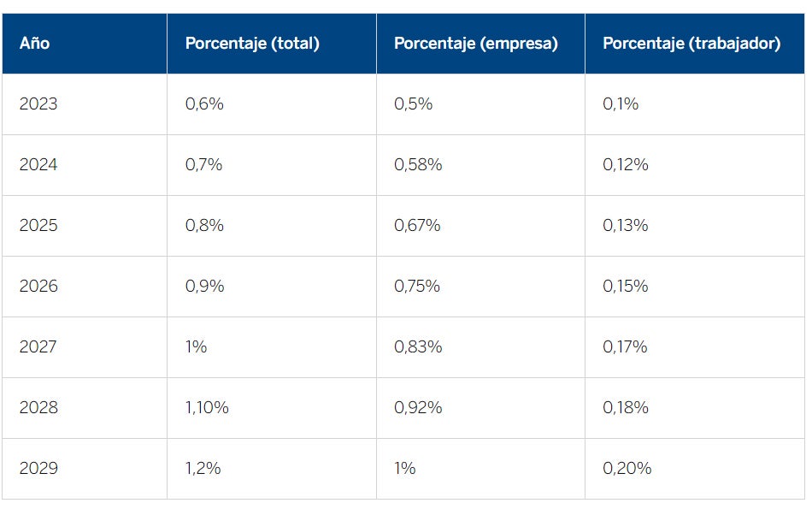Viewport: 812px width, 509px height.
Task: Click the 'Porcentaje (empresa)' column header
Action: coord(476,44)
